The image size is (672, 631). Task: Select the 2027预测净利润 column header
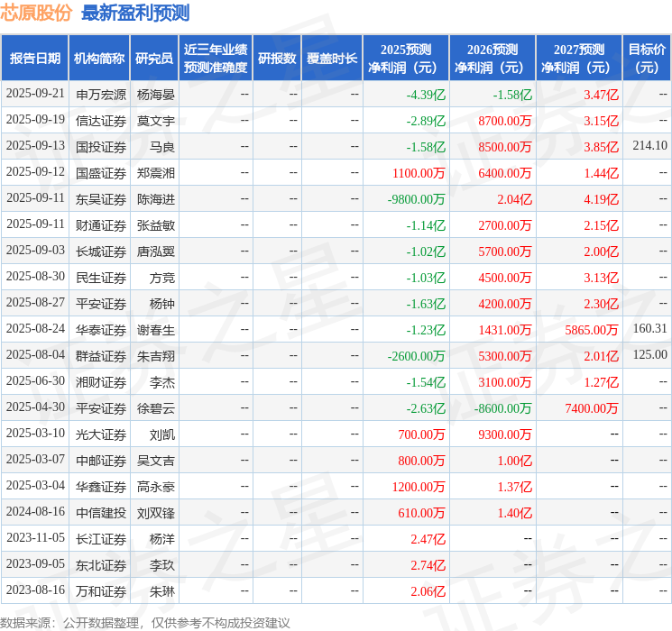tap(579, 59)
